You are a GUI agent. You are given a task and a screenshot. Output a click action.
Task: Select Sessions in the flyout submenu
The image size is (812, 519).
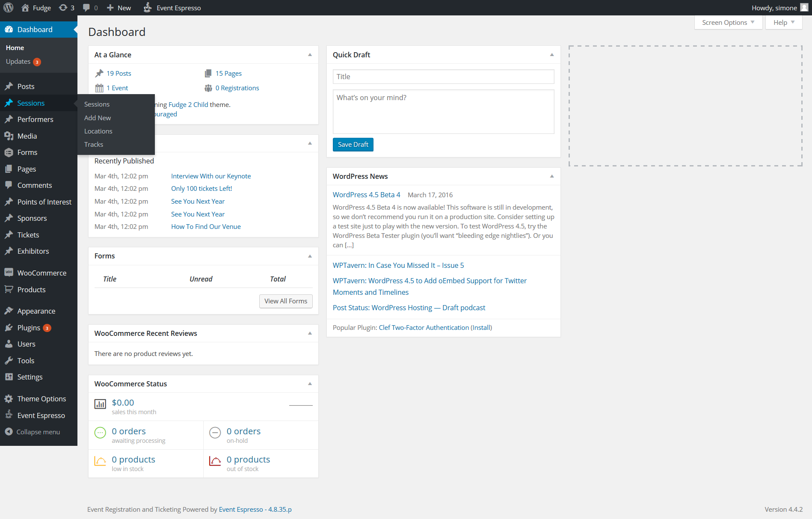click(97, 104)
